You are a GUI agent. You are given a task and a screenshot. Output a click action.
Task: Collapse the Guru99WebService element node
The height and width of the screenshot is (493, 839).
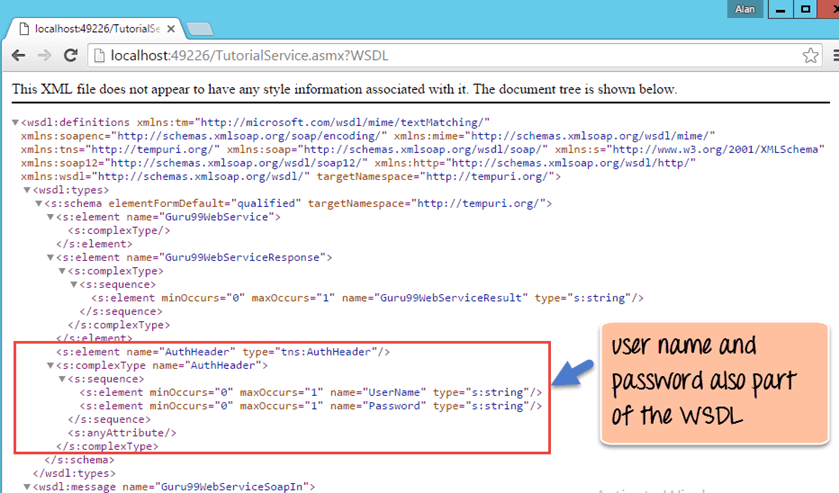click(x=51, y=216)
